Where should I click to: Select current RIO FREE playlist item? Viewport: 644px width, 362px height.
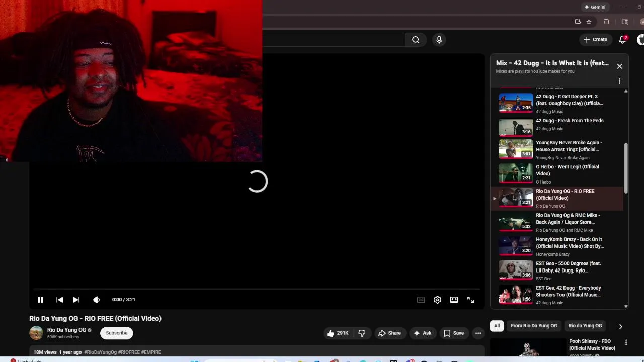(x=556, y=198)
